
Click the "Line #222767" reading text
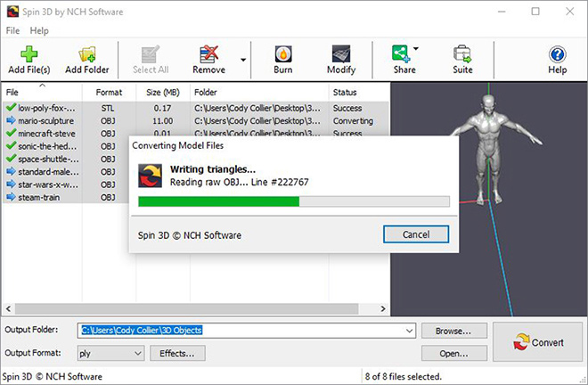pyautogui.click(x=280, y=182)
